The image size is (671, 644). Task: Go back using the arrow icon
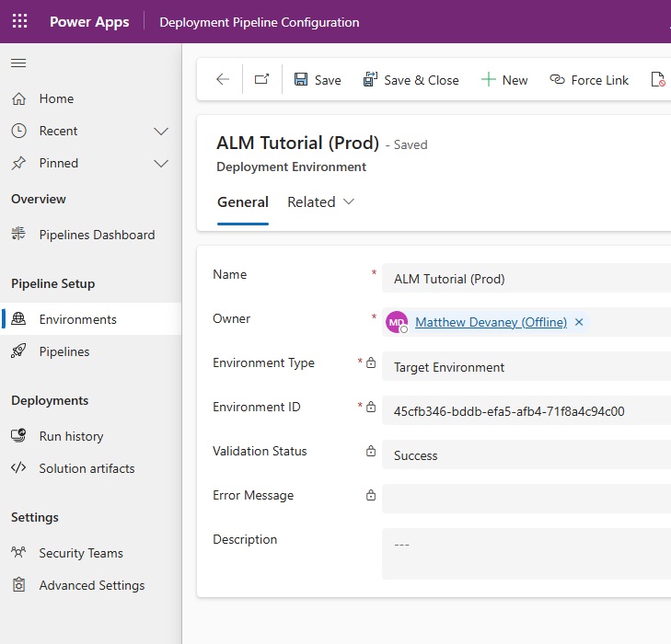pyautogui.click(x=223, y=79)
